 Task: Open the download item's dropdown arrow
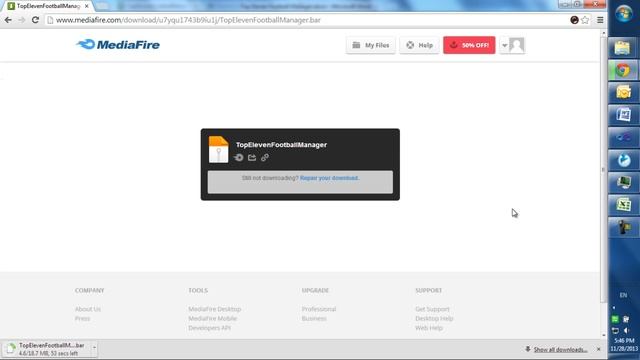click(x=94, y=348)
